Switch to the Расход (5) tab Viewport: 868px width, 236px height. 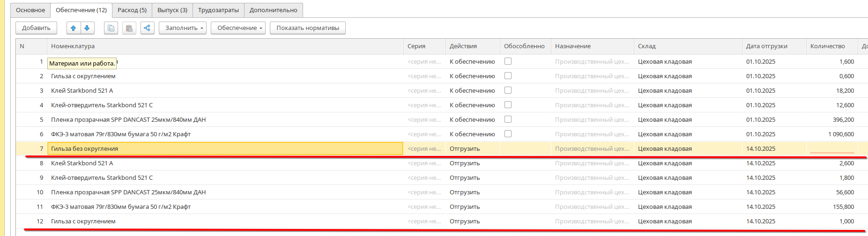pyautogui.click(x=132, y=10)
